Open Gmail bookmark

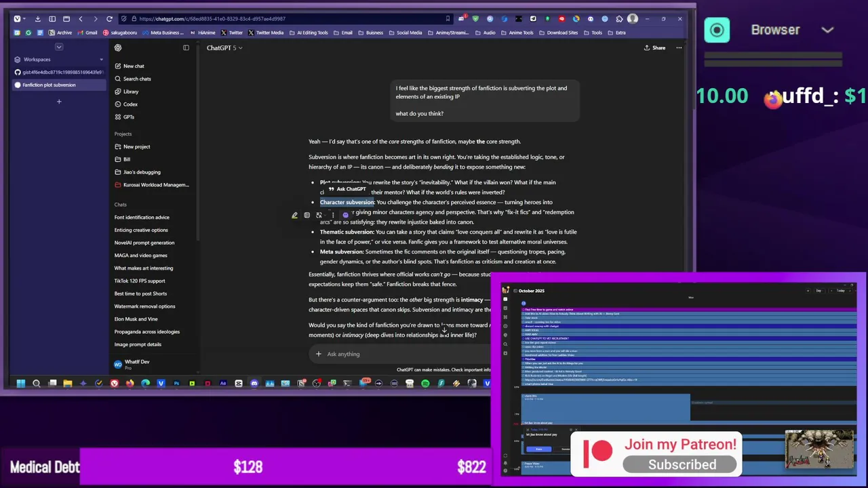pos(87,33)
